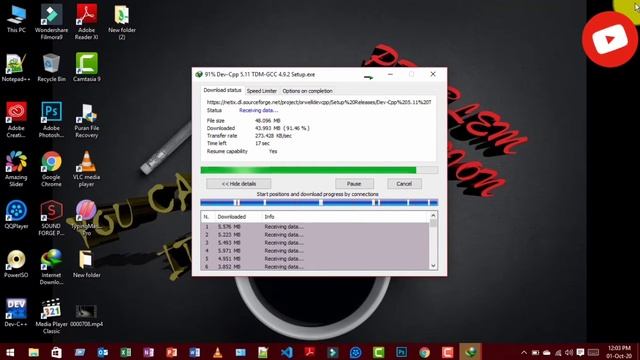Cancel the Dev-Cpp download
This screenshot has width=640, height=360.
pyautogui.click(x=404, y=184)
